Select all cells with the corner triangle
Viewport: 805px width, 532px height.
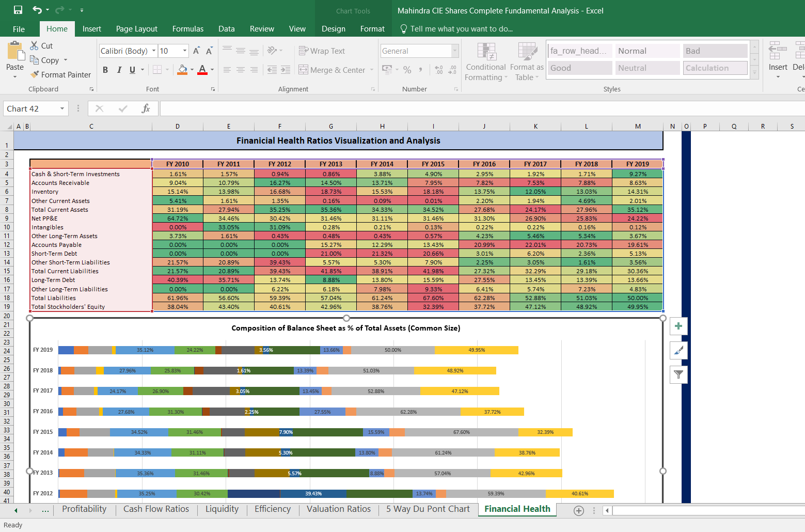click(10, 127)
